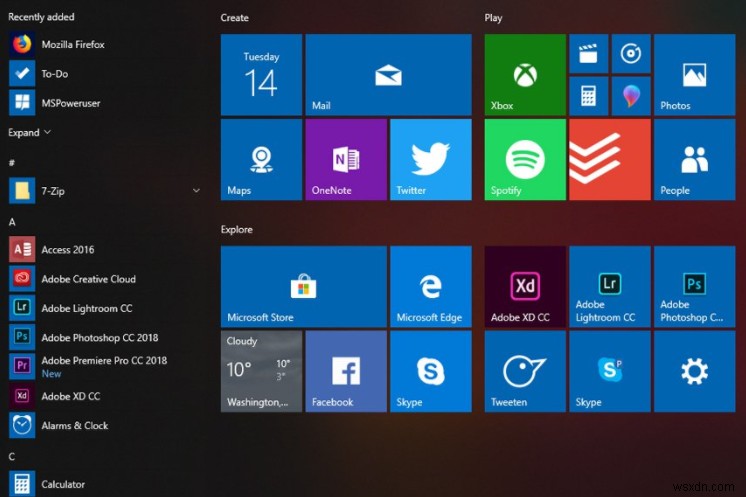The height and width of the screenshot is (497, 746).
Task: Open Adobe Photoshop tile
Action: pos(695,286)
